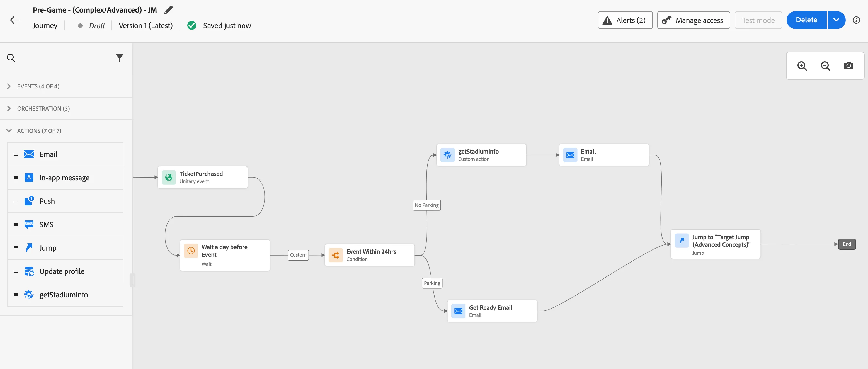The image size is (868, 369).
Task: Select the Email action in palette
Action: [x=65, y=154]
